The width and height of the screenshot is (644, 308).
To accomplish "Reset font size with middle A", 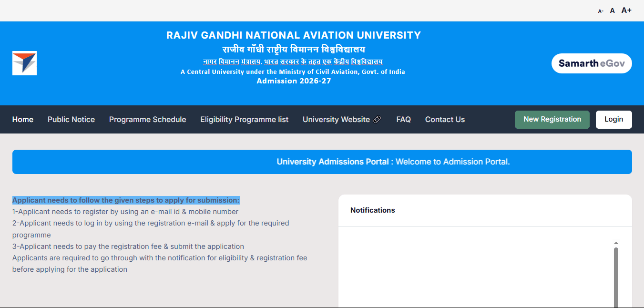I will click(613, 10).
